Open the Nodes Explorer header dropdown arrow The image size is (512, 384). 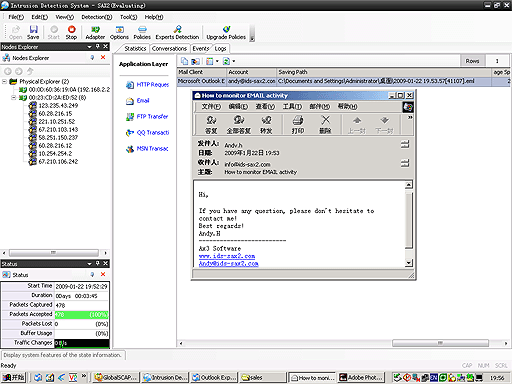pyautogui.click(x=89, y=47)
